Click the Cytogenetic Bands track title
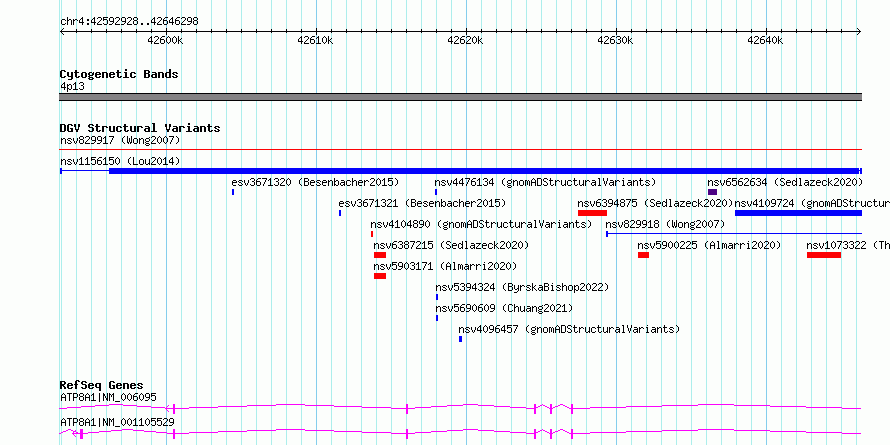 [x=119, y=74]
